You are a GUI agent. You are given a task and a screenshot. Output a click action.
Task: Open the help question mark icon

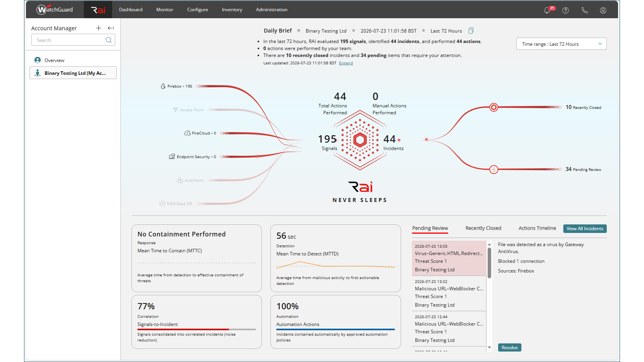tap(566, 10)
